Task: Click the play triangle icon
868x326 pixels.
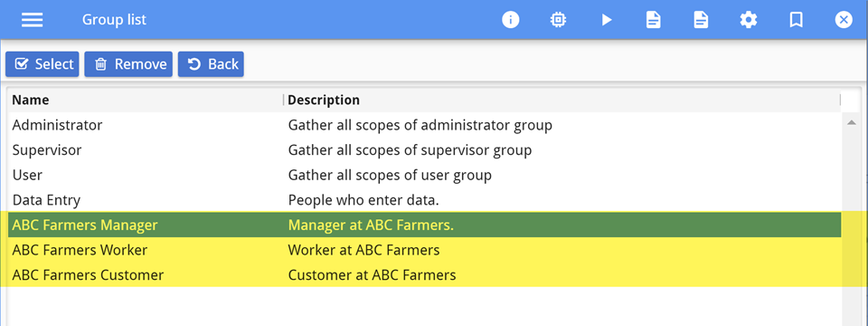Action: [x=607, y=20]
